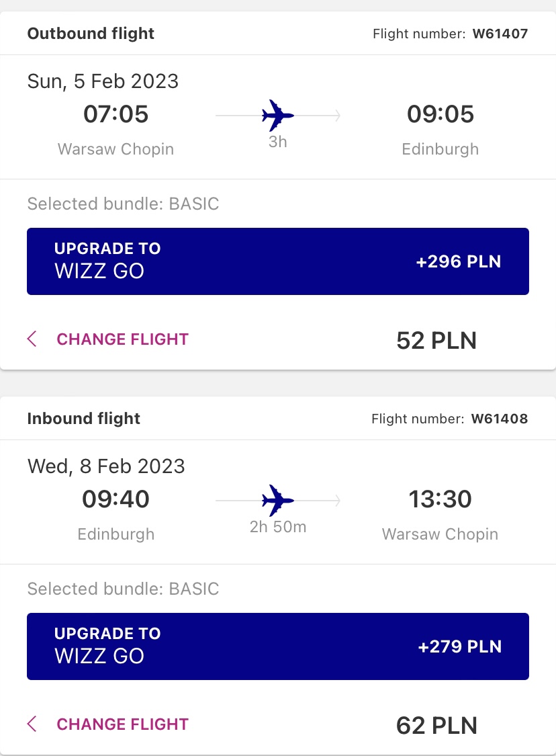Click the inbound Change Flight back chevron
Viewport: 556px width, 756px height.
tap(32, 724)
